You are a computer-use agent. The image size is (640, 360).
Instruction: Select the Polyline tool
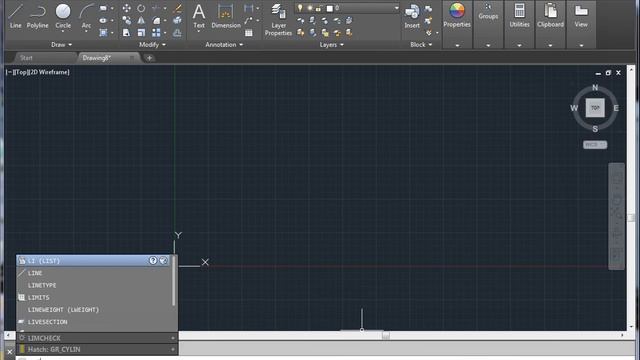pyautogui.click(x=37, y=16)
